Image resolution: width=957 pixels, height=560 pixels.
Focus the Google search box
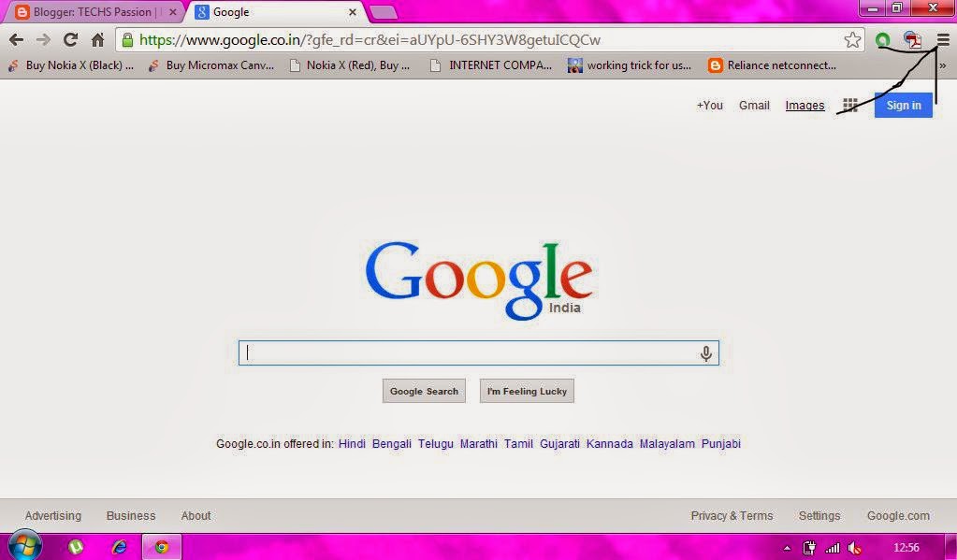pos(479,353)
